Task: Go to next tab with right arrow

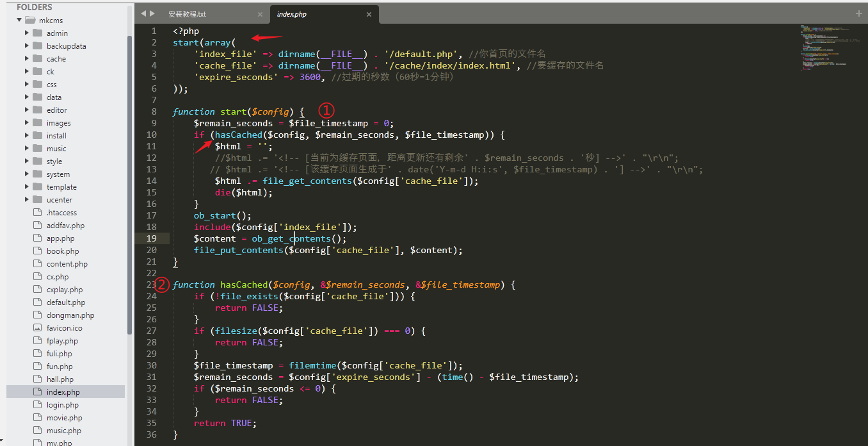Action: (152, 13)
